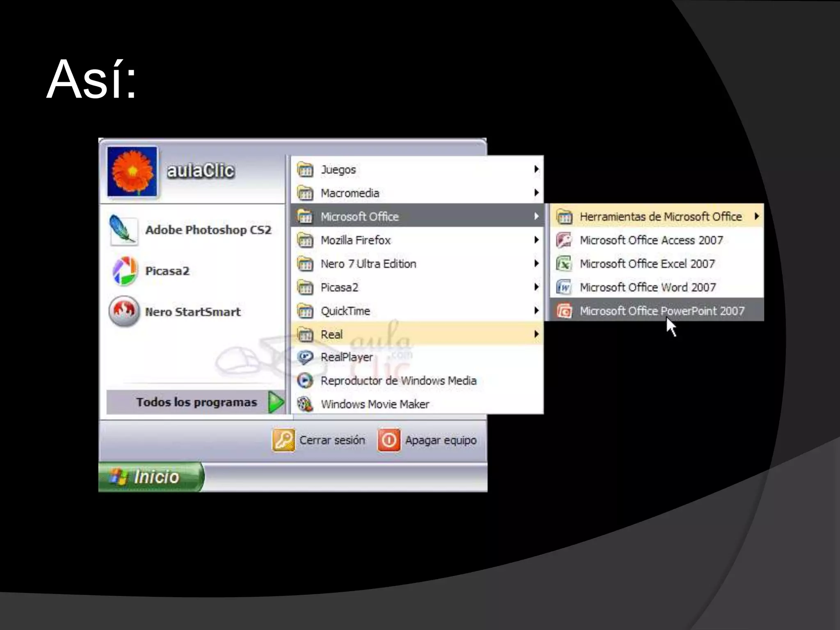Click the PowerPoint 2007 icon
Image resolution: width=840 pixels, height=630 pixels.
pyautogui.click(x=564, y=311)
